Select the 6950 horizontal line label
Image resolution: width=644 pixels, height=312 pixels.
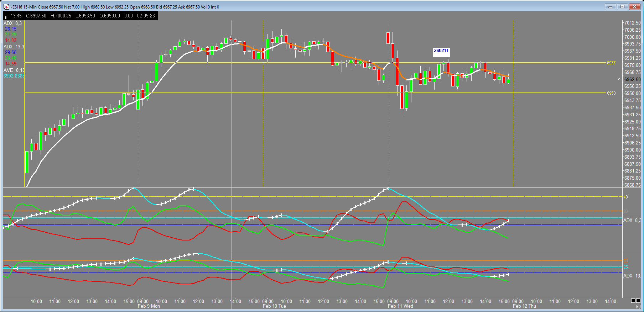click(611, 93)
